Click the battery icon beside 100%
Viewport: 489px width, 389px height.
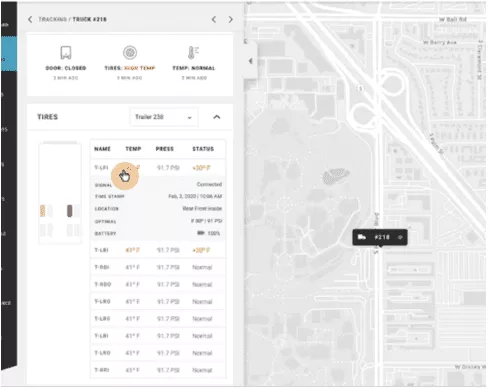(x=201, y=233)
